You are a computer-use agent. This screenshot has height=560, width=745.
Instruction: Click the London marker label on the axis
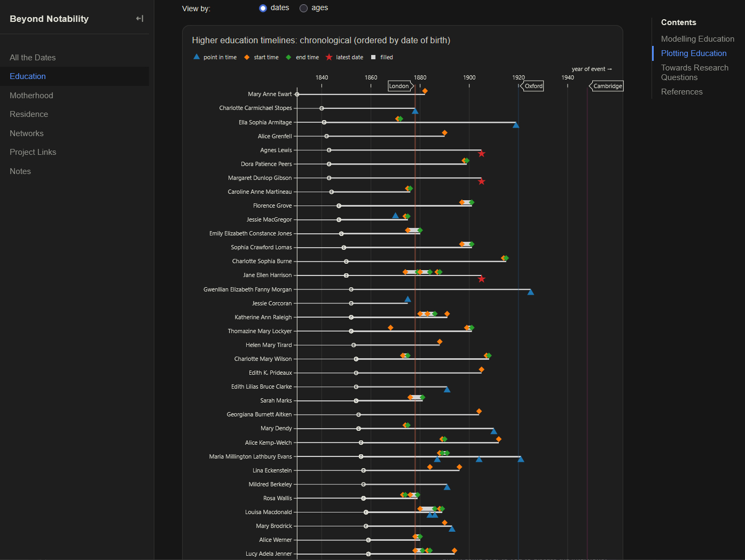(x=399, y=86)
